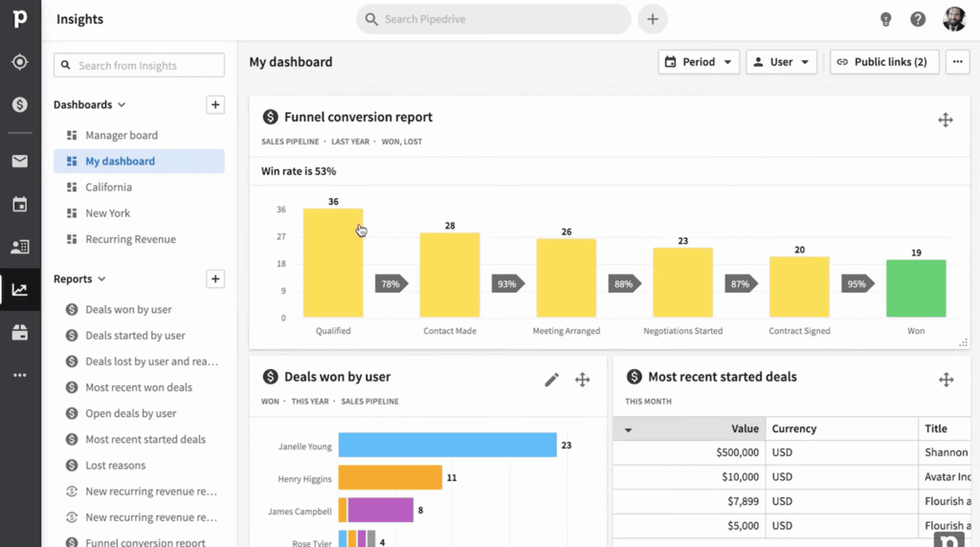Click the help question mark icon
Screen dimensions: 980x547
tap(918, 19)
